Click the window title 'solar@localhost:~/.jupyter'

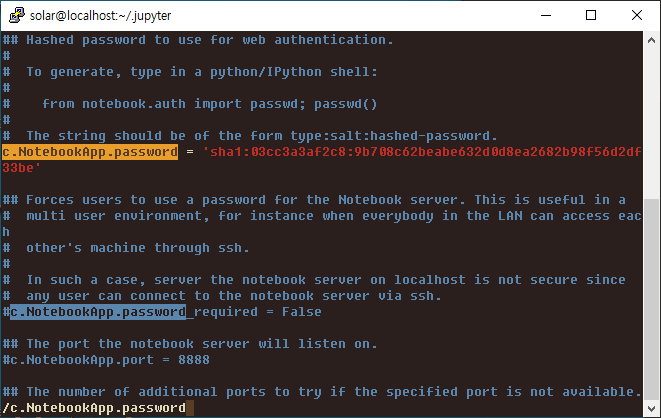pos(100,16)
